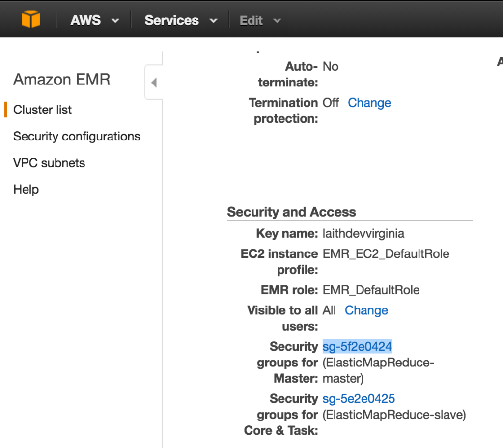Change the Visible to all users setting
The width and height of the screenshot is (503, 448).
(366, 310)
